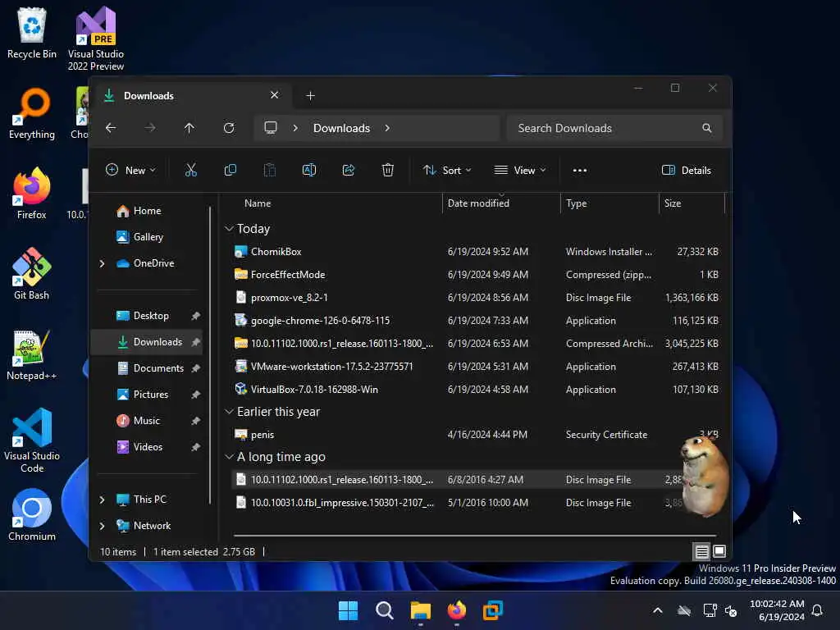Open Windows Start menu on taskbar
The height and width of the screenshot is (630, 840).
point(348,610)
